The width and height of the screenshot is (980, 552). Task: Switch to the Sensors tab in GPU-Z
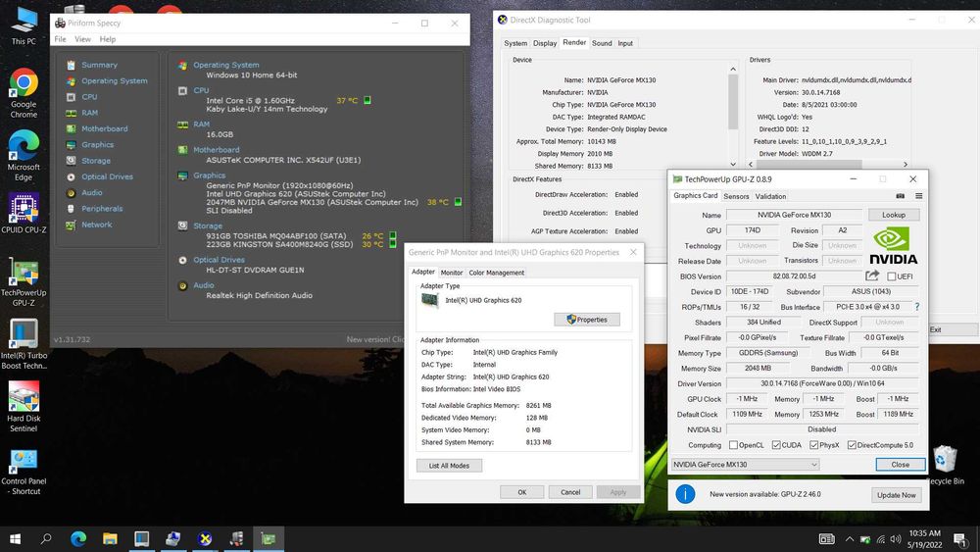click(x=736, y=196)
